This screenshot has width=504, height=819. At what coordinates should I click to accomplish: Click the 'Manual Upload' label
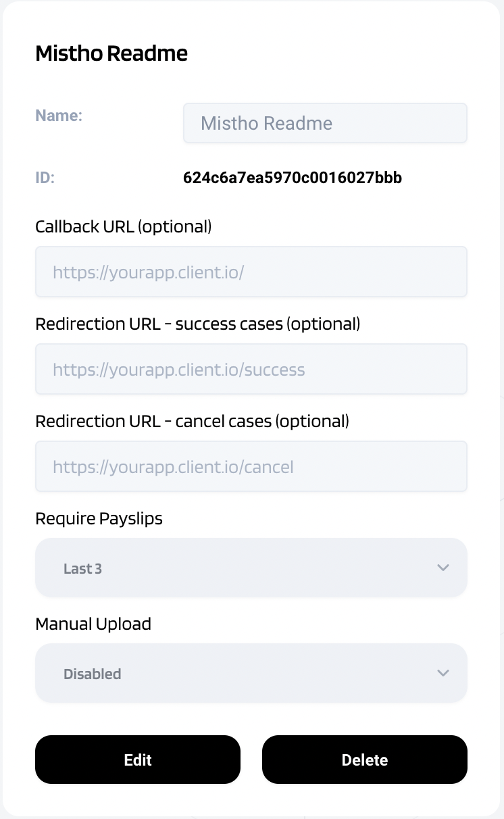pyautogui.click(x=93, y=624)
